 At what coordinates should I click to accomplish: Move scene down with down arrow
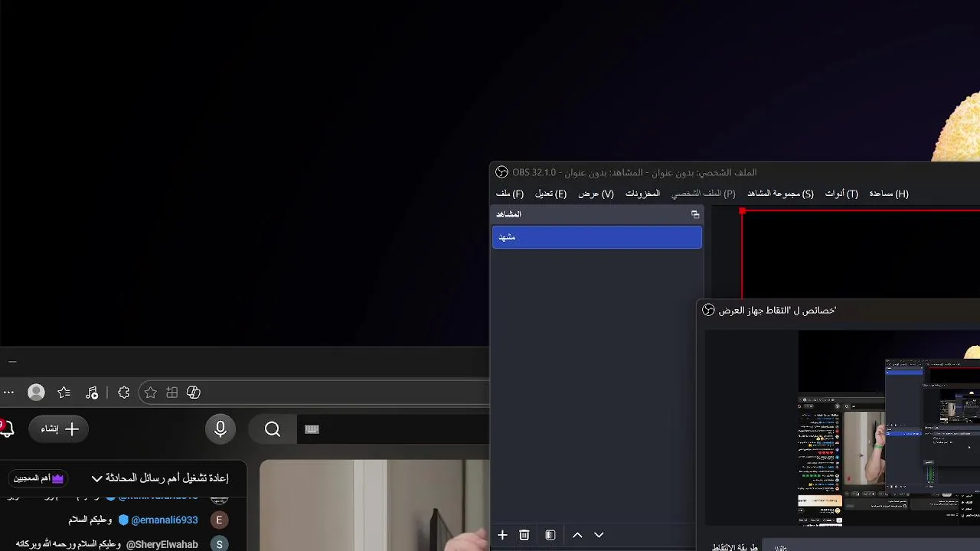pos(599,535)
